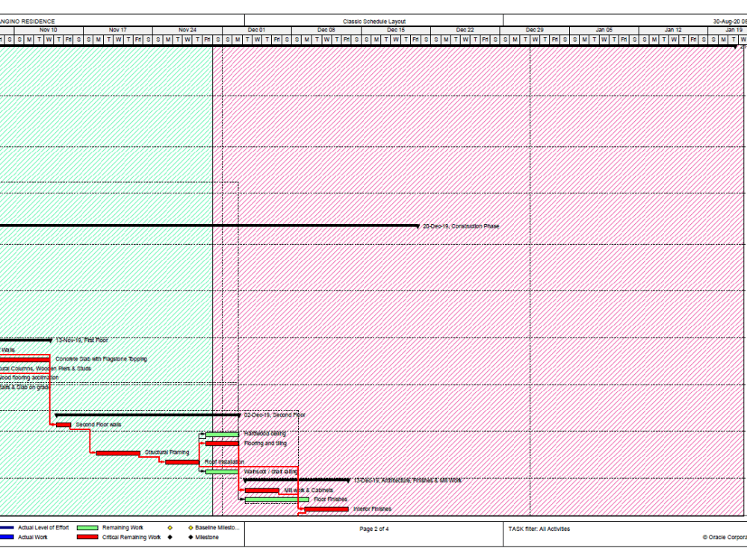Viewport: 747px width, 560px height.
Task: Click the Architecture, Finishes & Mill Work summary bar
Action: point(297,480)
